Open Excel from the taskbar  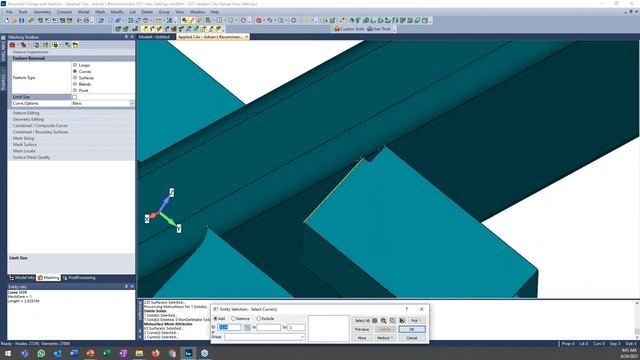107,353
